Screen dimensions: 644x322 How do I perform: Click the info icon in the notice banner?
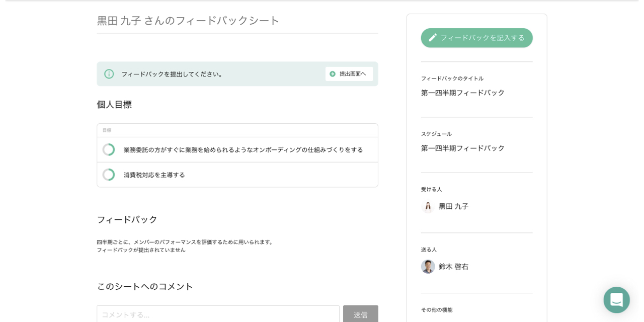pyautogui.click(x=109, y=74)
